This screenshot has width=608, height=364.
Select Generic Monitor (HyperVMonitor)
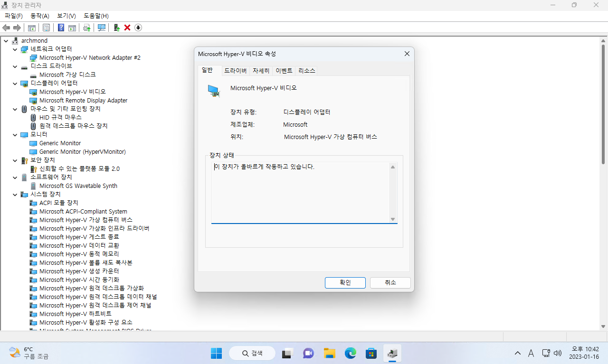pos(83,152)
